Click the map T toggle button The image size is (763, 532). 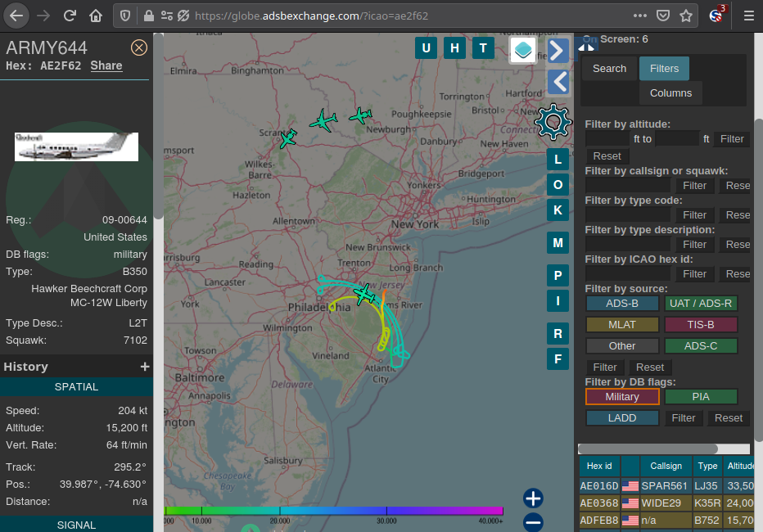point(483,48)
